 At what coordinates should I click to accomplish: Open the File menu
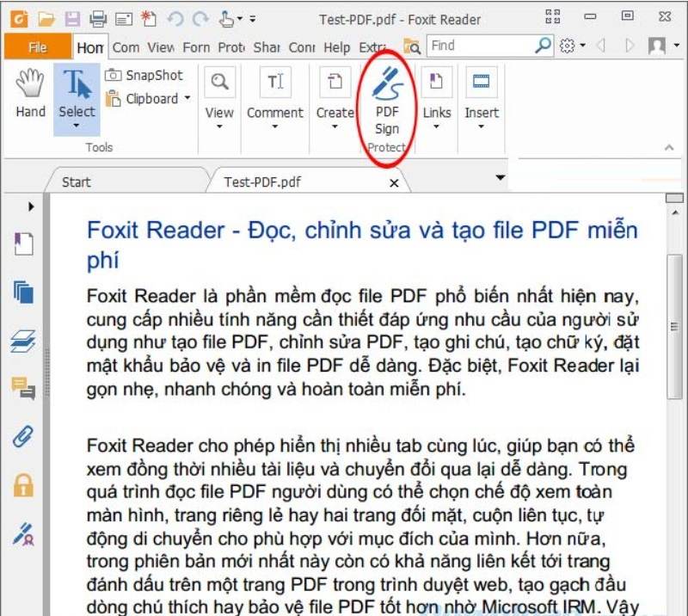click(x=38, y=48)
